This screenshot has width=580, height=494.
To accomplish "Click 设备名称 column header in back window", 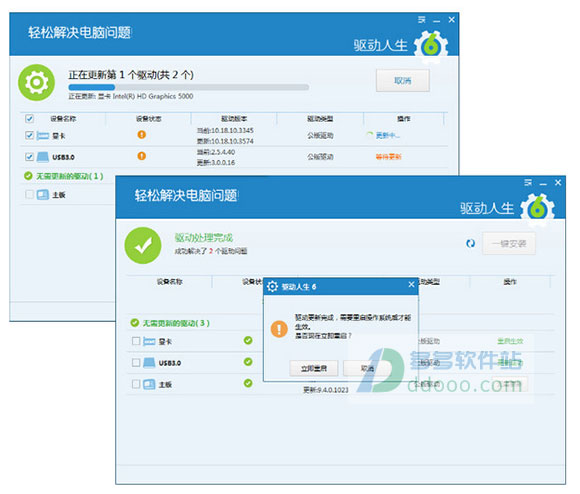I will tap(63, 119).
